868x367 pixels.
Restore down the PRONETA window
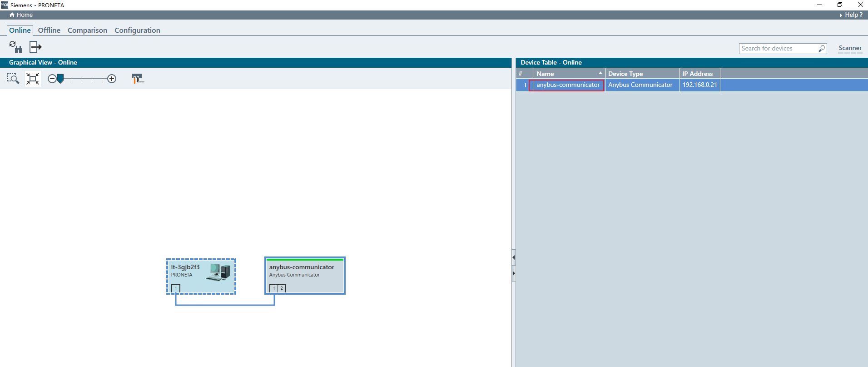(x=840, y=5)
